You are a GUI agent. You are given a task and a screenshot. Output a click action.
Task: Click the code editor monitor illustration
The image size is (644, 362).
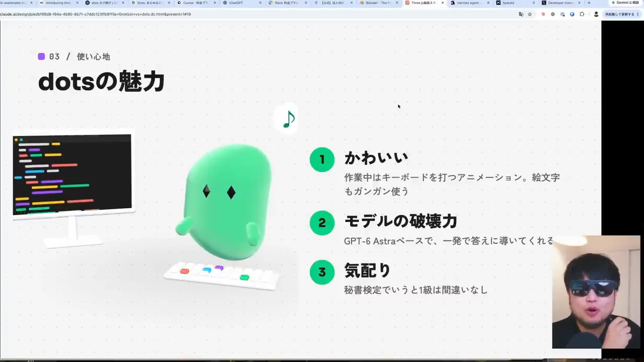(x=72, y=190)
